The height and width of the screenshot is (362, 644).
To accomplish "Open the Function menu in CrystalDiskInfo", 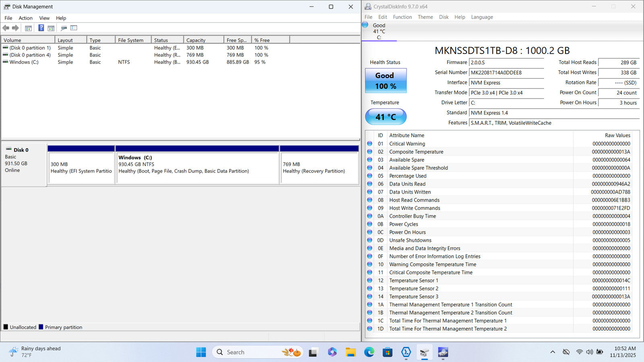I will (x=402, y=17).
